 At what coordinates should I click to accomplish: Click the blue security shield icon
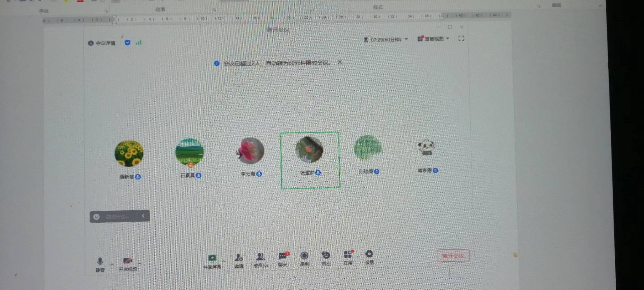pos(127,43)
